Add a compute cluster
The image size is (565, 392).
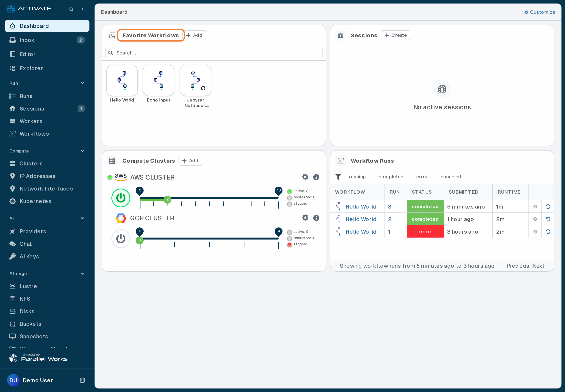coord(190,161)
